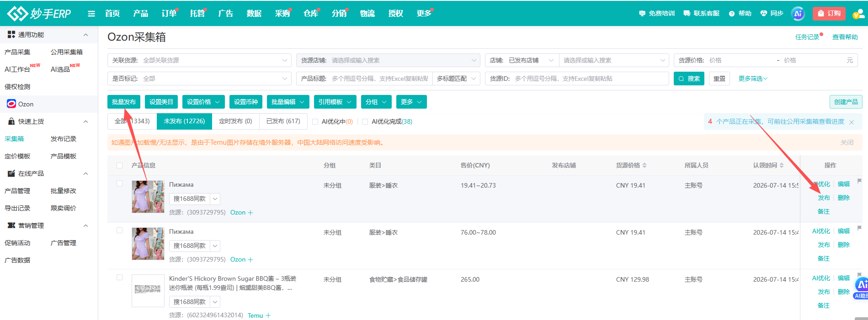Open the 设置价格 dropdown button
The width and height of the screenshot is (868, 320).
203,102
